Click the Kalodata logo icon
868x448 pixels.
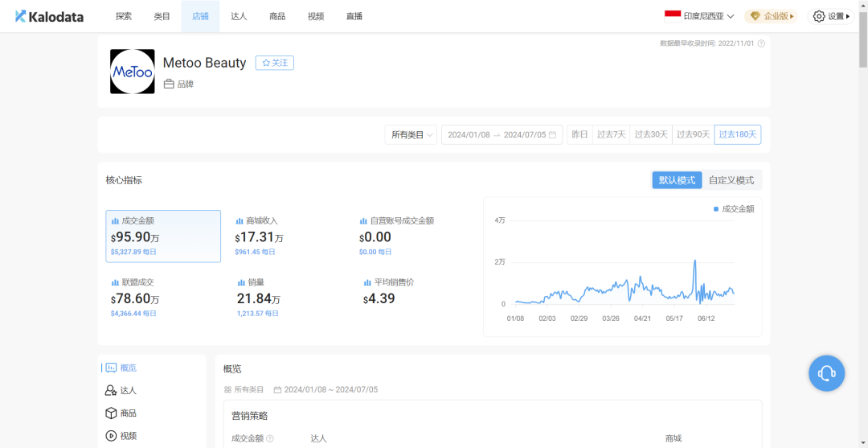coord(21,16)
